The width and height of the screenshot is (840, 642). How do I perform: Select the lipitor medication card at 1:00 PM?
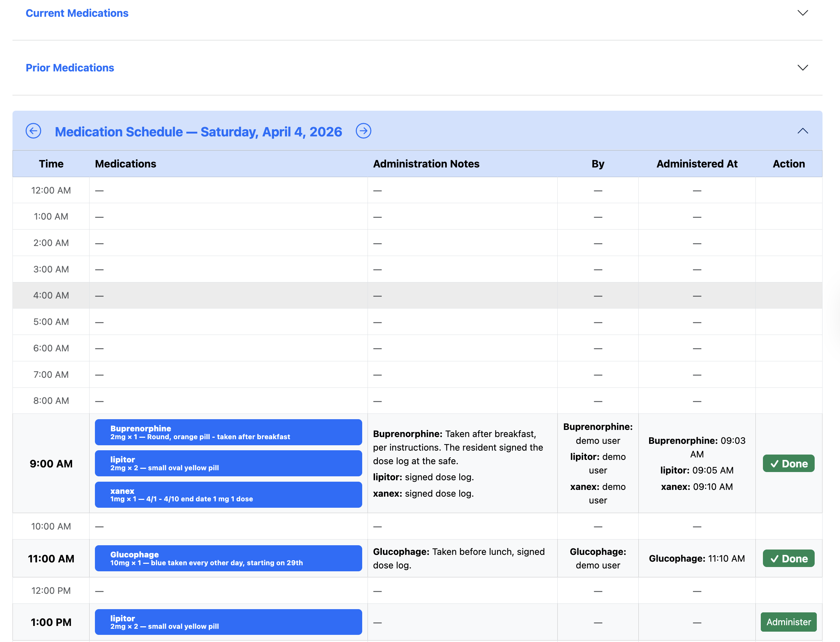coord(228,622)
